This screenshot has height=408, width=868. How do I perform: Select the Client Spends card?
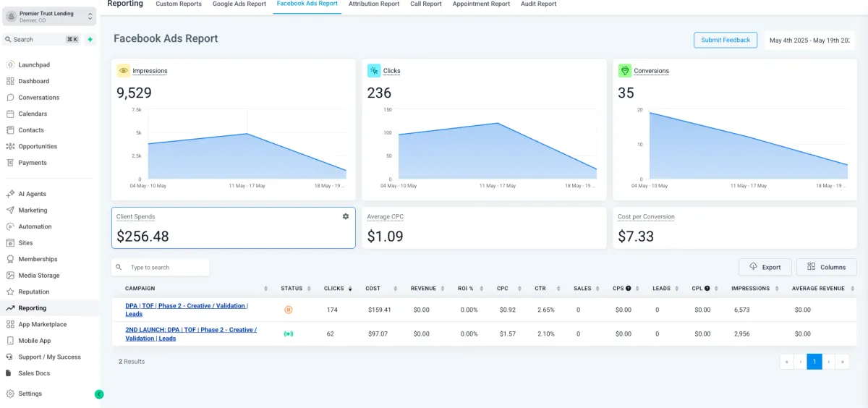(x=234, y=228)
